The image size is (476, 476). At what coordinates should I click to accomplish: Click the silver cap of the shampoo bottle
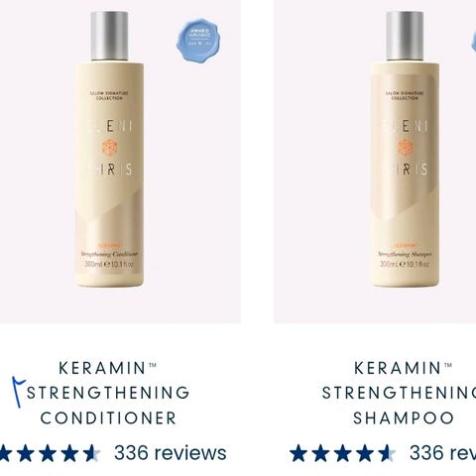[x=405, y=36]
